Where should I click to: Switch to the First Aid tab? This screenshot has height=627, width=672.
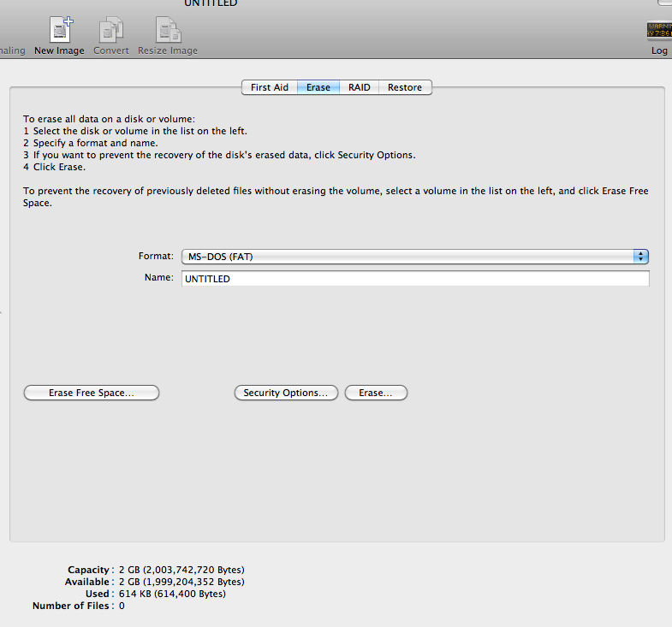click(269, 87)
